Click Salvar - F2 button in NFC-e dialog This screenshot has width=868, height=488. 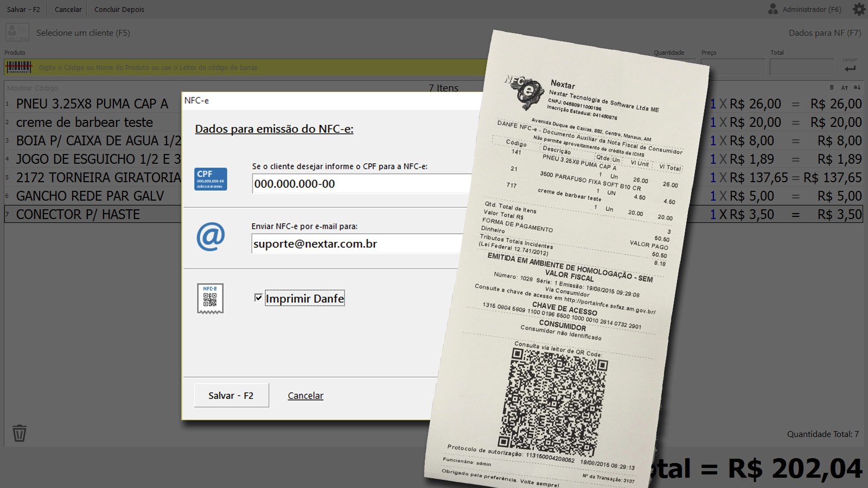tap(231, 395)
